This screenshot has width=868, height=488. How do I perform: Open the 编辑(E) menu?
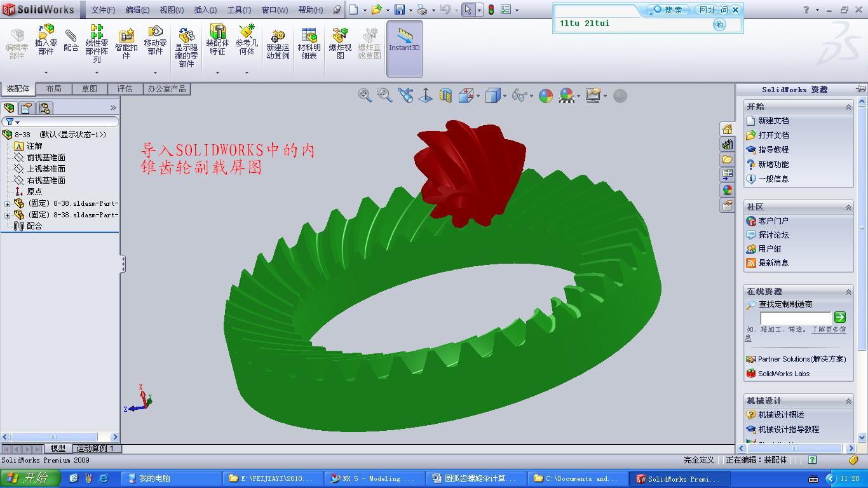coord(137,10)
